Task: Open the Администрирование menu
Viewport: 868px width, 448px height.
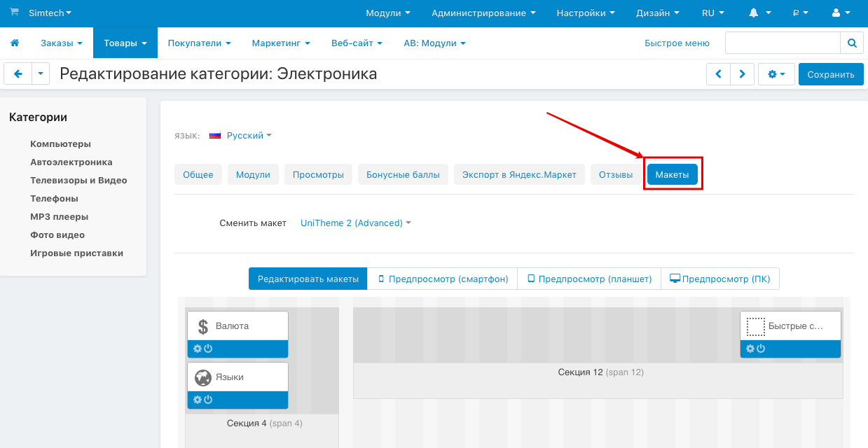Action: pyautogui.click(x=482, y=13)
